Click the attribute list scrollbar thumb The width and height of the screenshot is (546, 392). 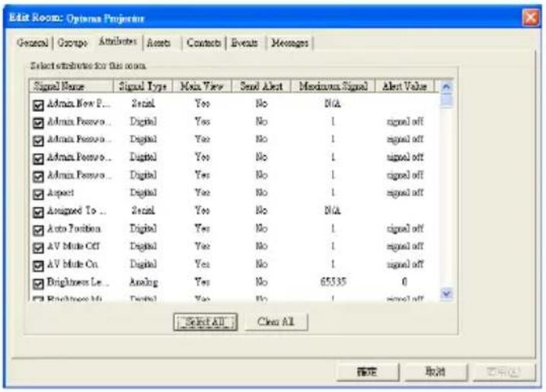click(x=446, y=101)
